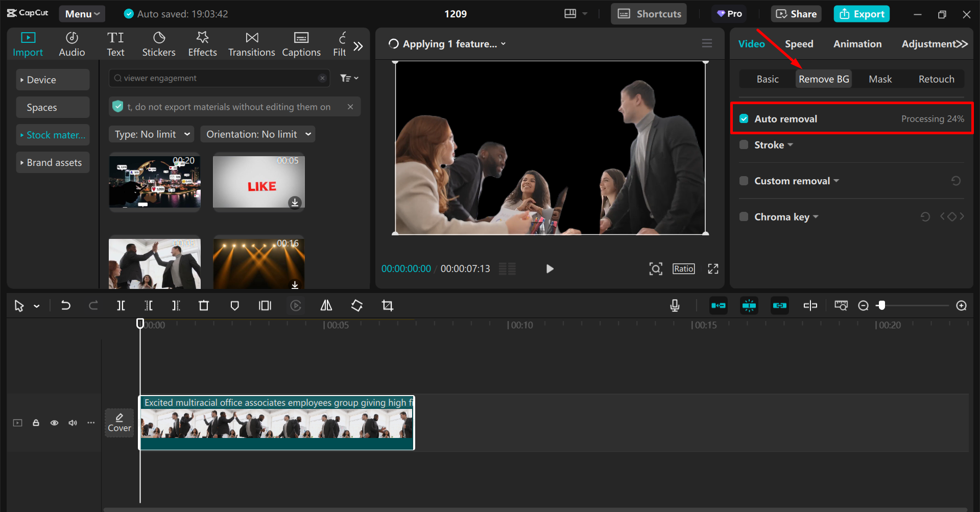Expand the Device tree item
The image size is (980, 512).
pyautogui.click(x=53, y=80)
